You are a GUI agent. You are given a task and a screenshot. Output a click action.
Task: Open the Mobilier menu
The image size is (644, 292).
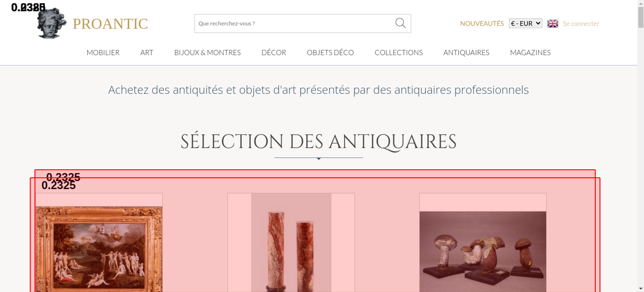pos(103,53)
